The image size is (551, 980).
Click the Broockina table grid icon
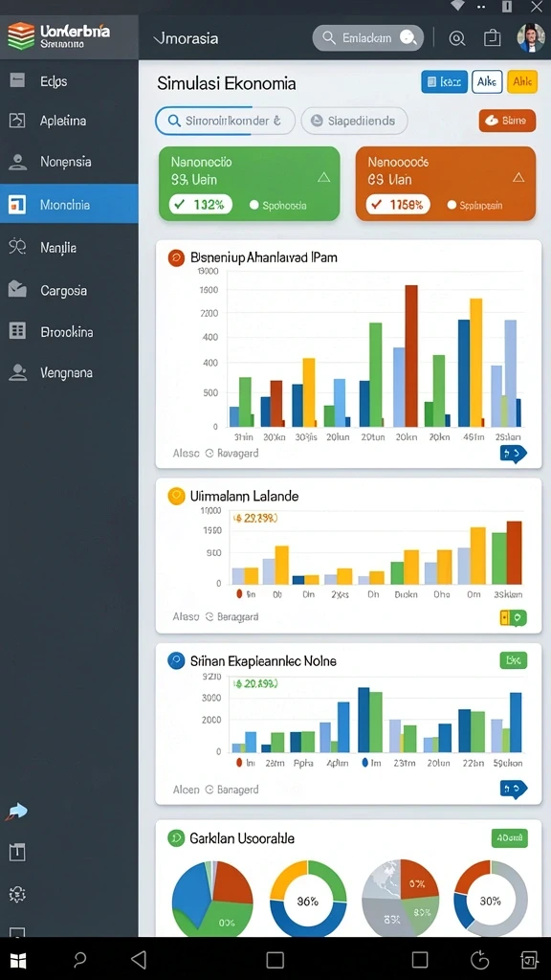point(17,330)
